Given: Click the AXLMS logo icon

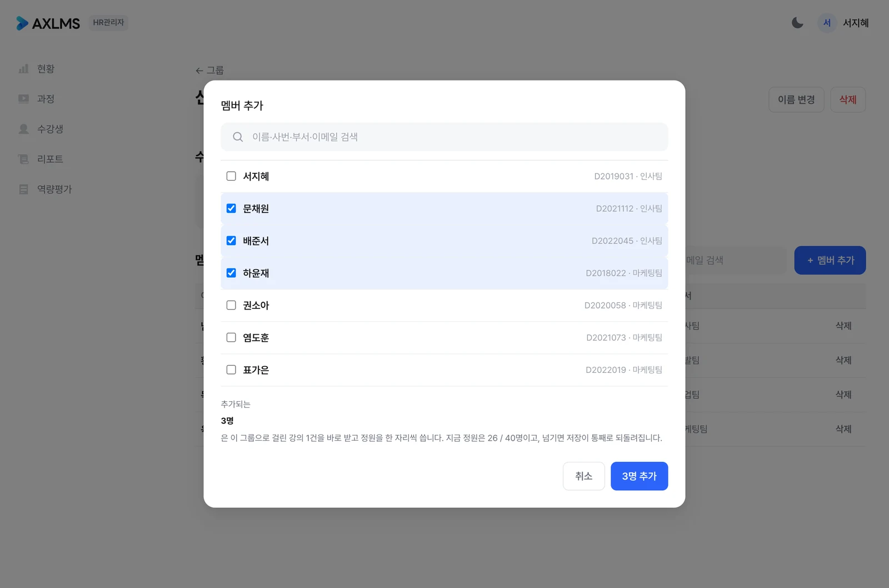Looking at the screenshot, I should (x=22, y=23).
